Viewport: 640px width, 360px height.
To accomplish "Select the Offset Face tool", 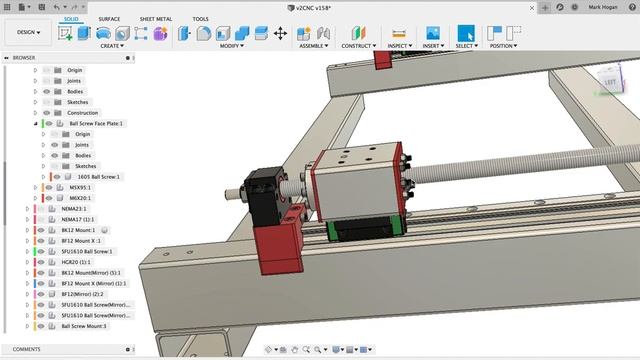I will click(x=261, y=33).
